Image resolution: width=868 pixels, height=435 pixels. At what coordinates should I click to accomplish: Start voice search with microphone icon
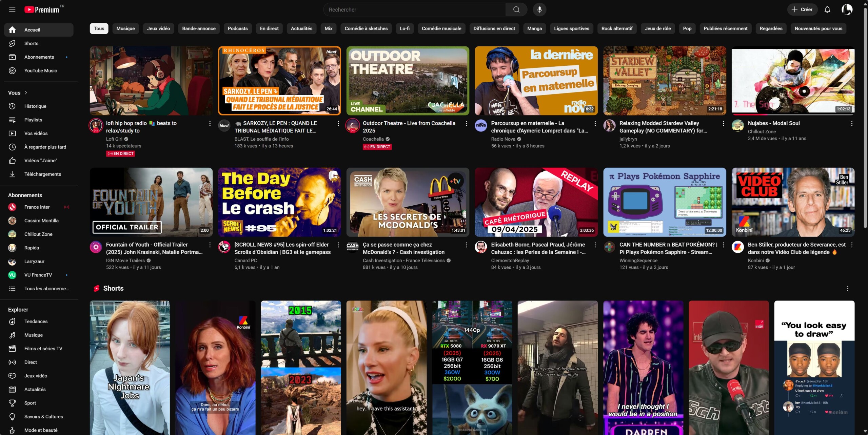pos(539,9)
